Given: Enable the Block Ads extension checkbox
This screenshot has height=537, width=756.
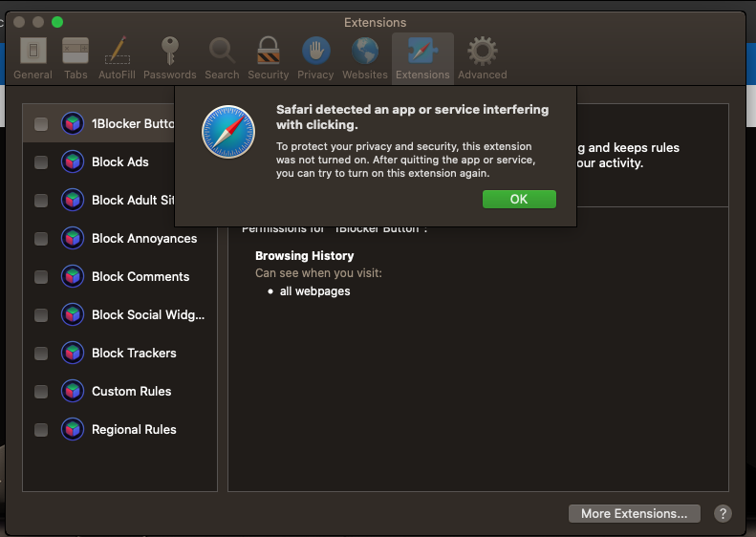Looking at the screenshot, I should pyautogui.click(x=41, y=162).
